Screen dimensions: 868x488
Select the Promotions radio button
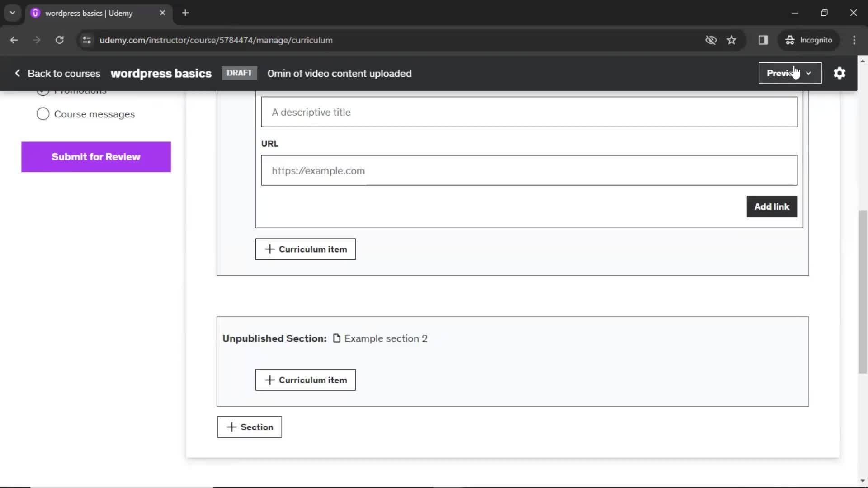click(42, 89)
